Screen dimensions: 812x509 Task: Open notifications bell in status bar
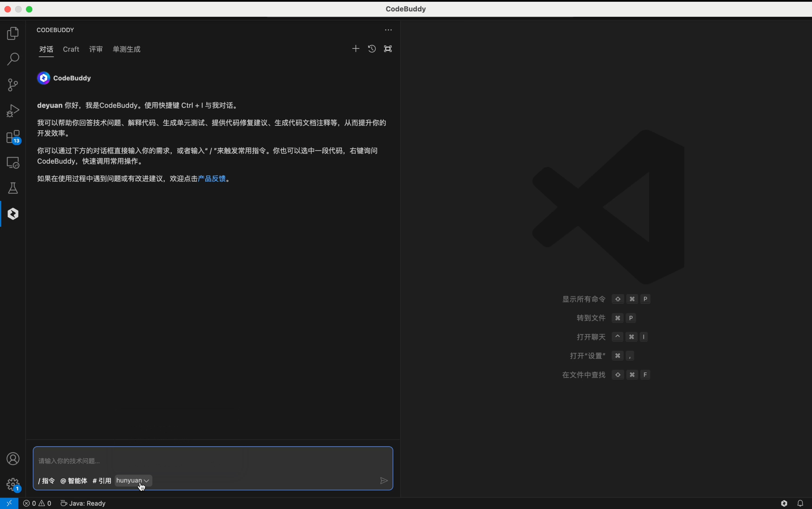pyautogui.click(x=800, y=503)
